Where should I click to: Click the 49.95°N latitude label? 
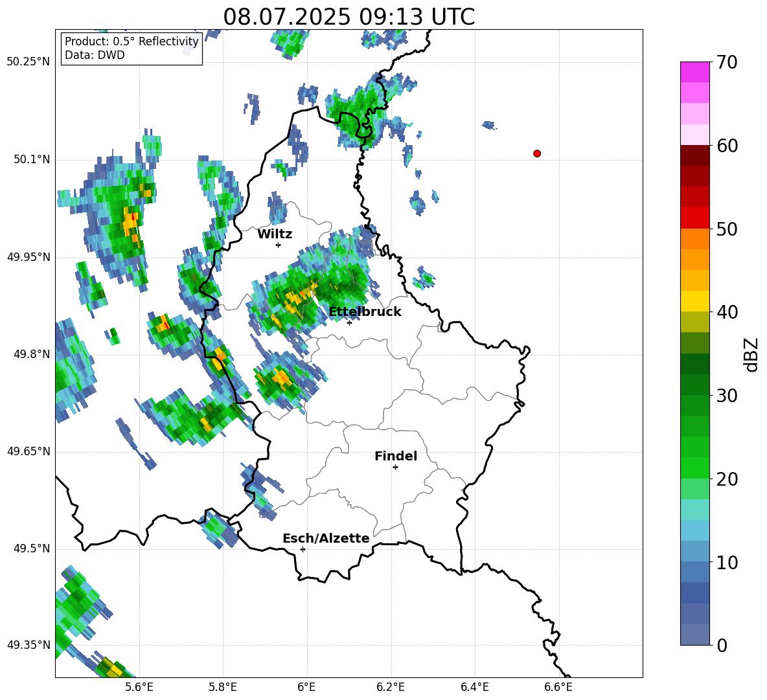click(x=28, y=258)
